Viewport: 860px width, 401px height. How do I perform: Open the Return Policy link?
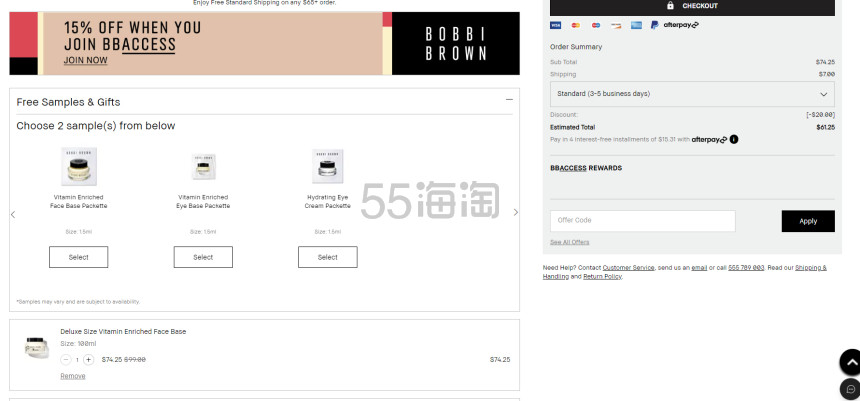602,276
